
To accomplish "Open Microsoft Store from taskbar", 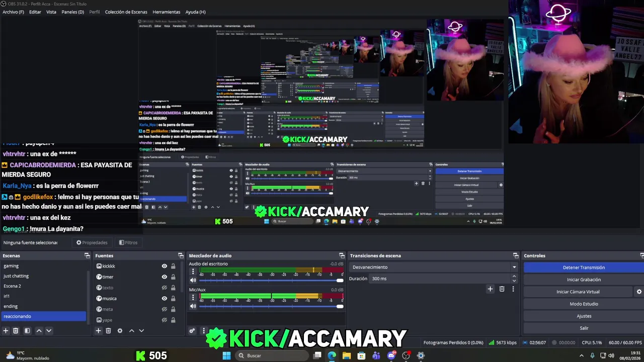I will click(361, 355).
